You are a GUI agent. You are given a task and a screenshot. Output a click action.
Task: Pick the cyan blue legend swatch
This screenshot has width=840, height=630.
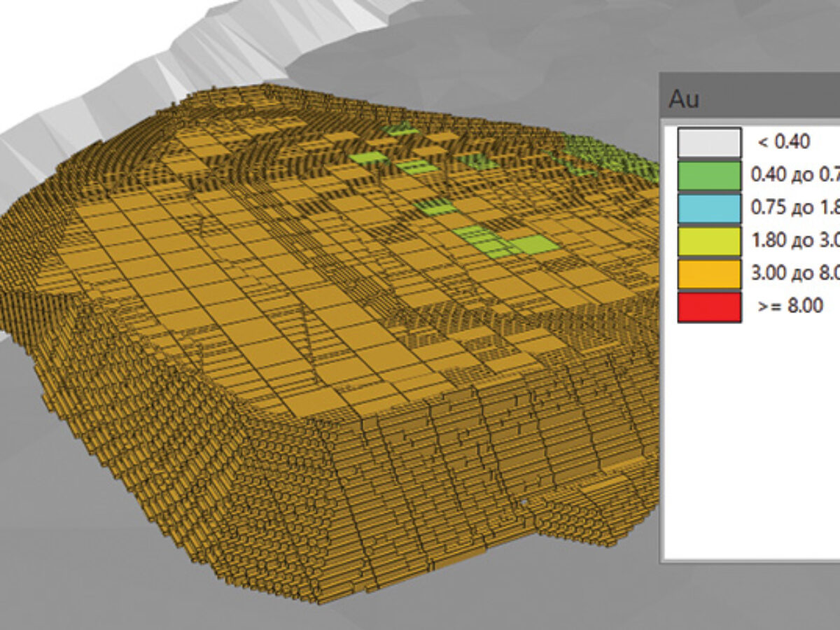click(708, 209)
